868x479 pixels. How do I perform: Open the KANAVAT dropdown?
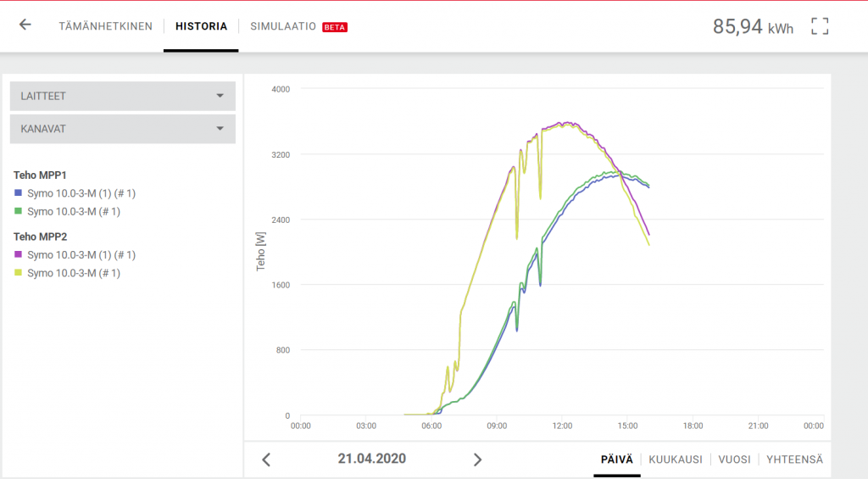(122, 129)
